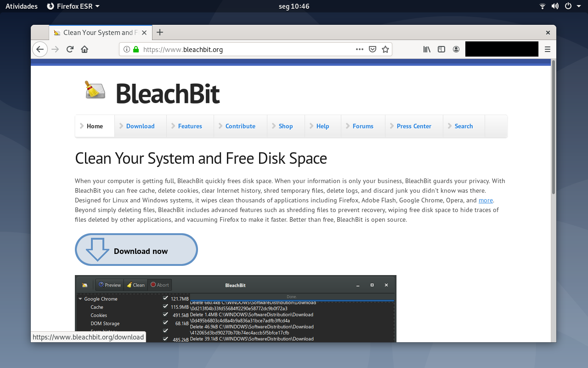Close the Clean Your System tab
This screenshot has height=368, width=588.
coord(145,33)
